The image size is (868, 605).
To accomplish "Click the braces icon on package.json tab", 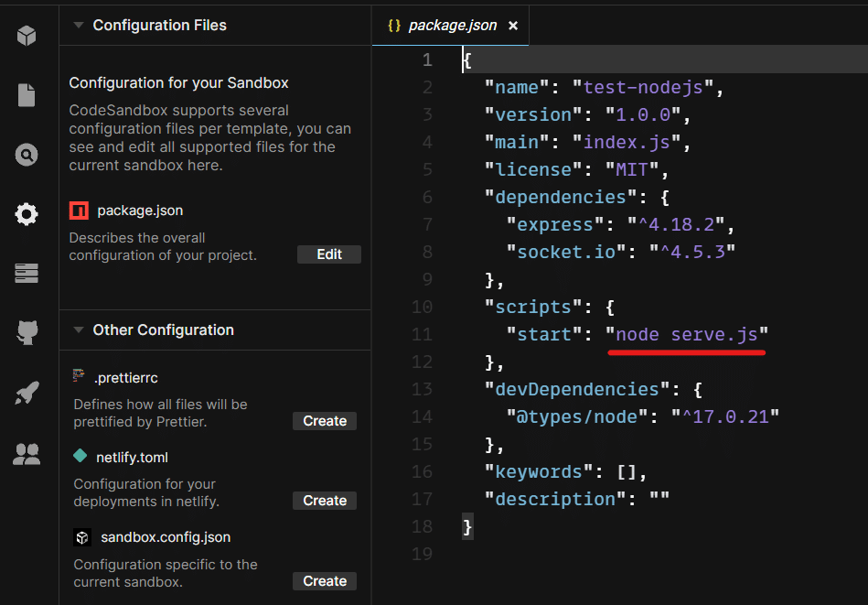I will pyautogui.click(x=394, y=26).
